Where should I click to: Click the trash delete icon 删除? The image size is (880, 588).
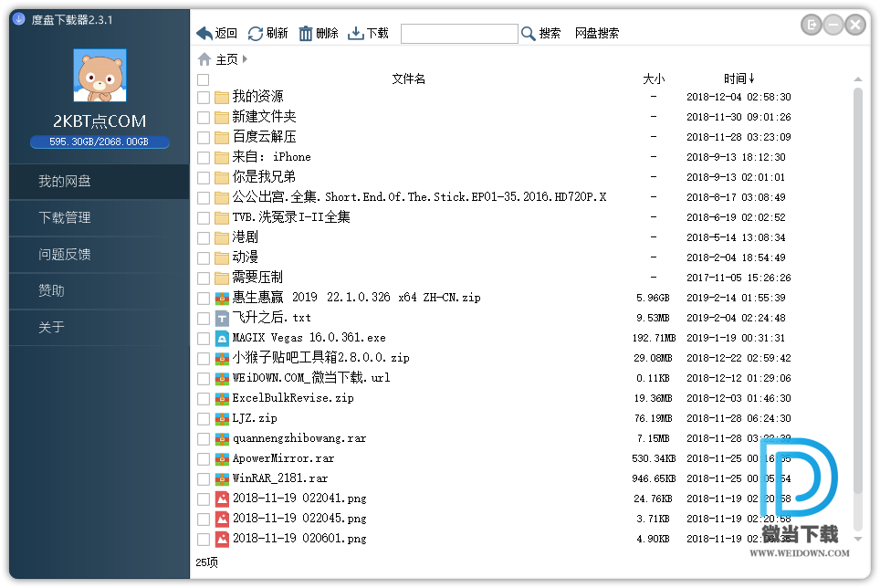pyautogui.click(x=305, y=34)
